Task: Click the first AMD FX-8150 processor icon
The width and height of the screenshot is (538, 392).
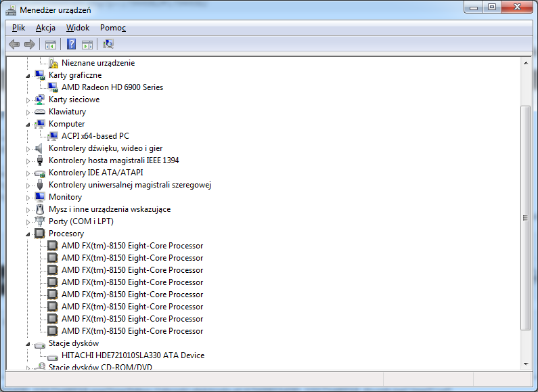Action: point(53,246)
